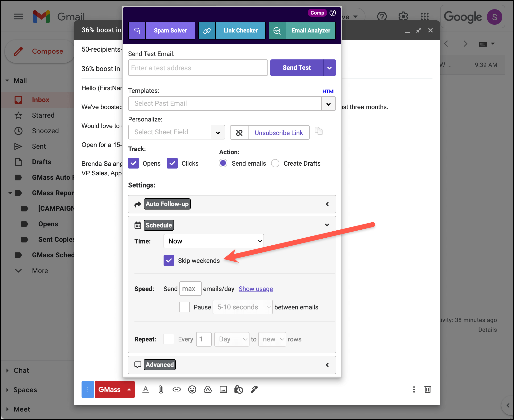
Task: Open the Google apps grid icon
Action: pos(424,16)
